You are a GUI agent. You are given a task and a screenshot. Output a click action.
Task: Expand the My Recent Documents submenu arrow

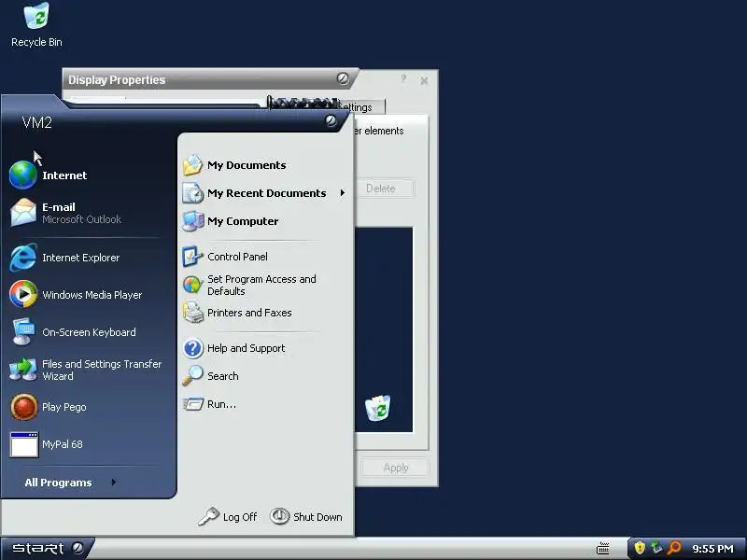(x=342, y=193)
